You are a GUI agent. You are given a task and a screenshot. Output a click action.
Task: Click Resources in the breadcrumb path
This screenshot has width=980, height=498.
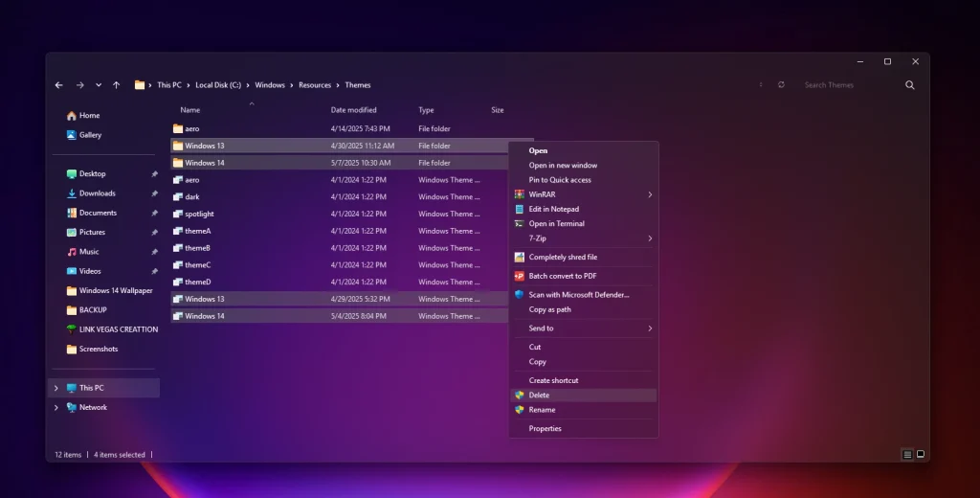315,85
